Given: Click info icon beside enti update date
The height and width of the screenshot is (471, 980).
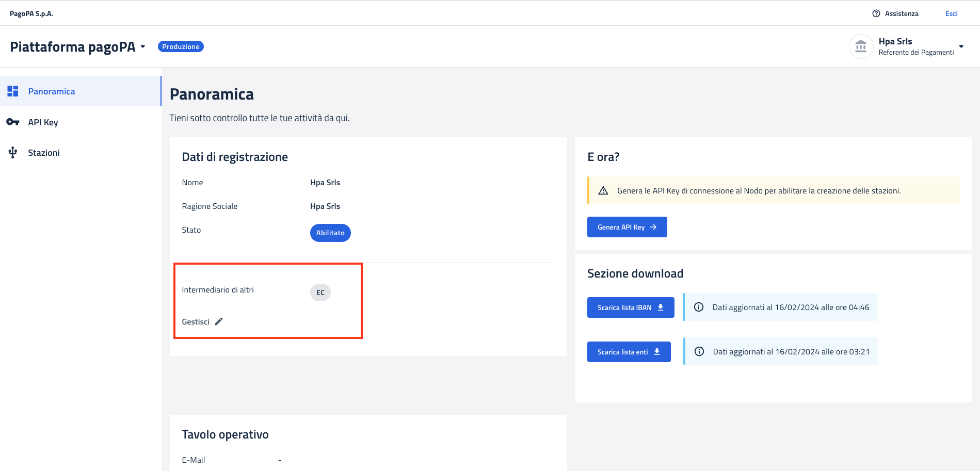Looking at the screenshot, I should (699, 352).
